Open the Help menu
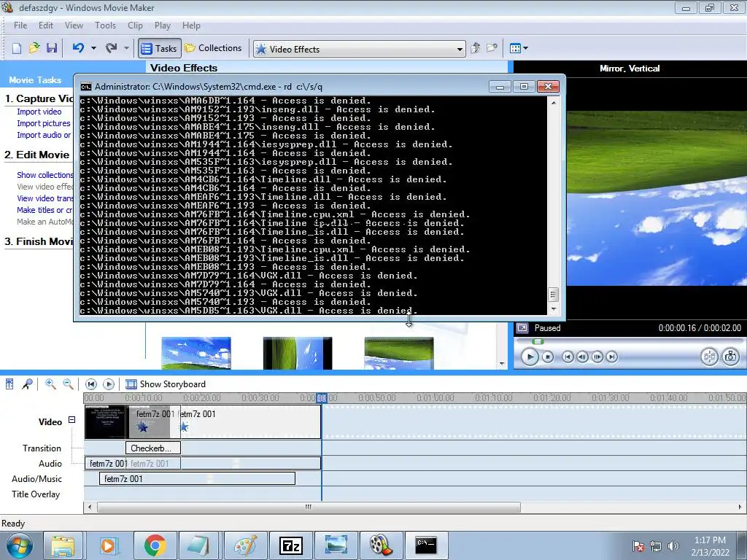 coord(191,26)
